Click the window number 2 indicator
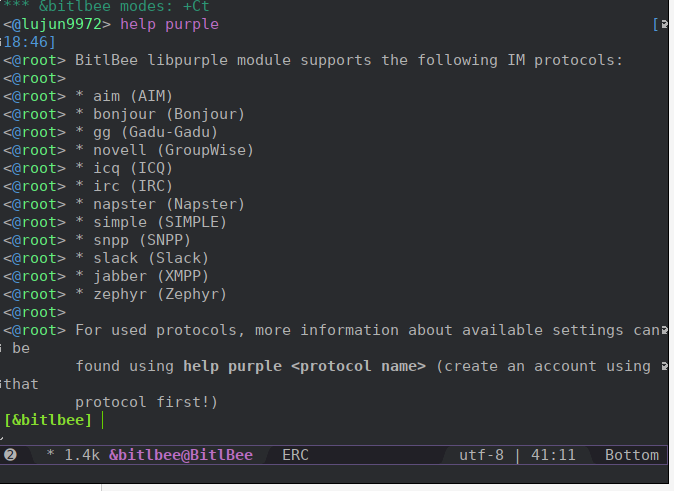 11,455
